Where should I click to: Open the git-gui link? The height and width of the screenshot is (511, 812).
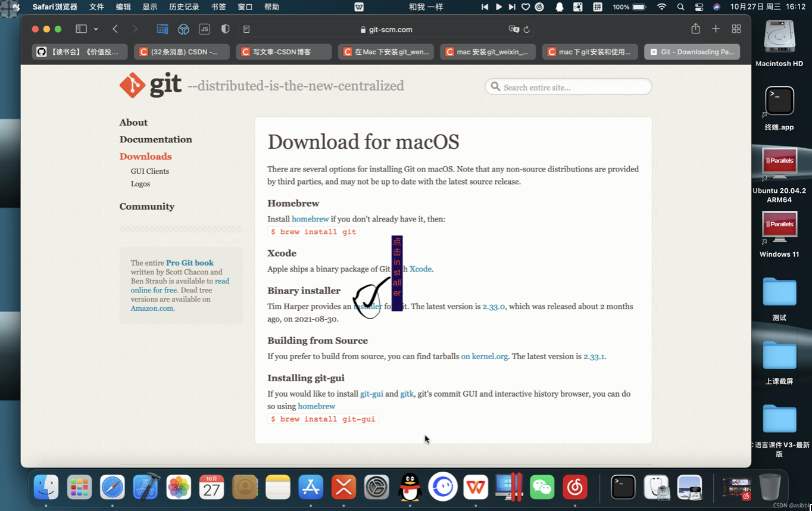(x=371, y=394)
